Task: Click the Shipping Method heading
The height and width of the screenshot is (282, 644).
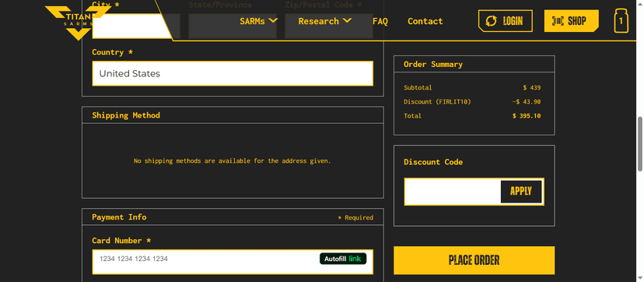Action: [126, 115]
